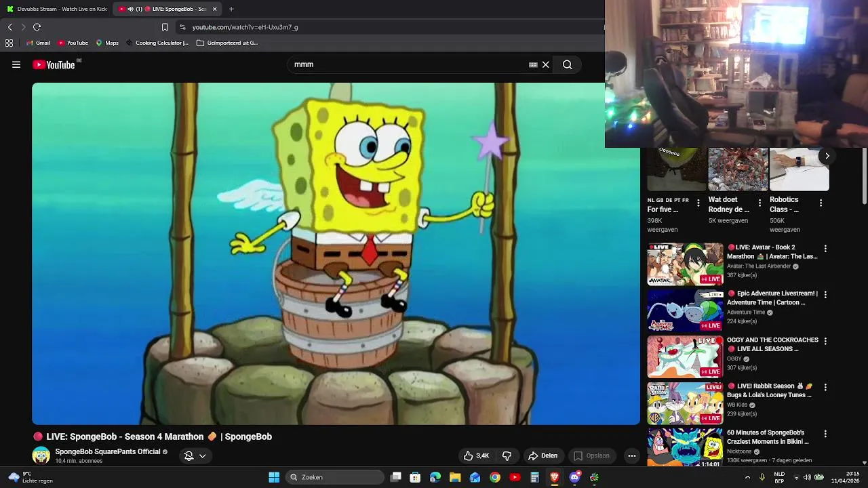Image resolution: width=868 pixels, height=488 pixels.
Task: Toggle subscription notification bell
Action: pos(189,455)
